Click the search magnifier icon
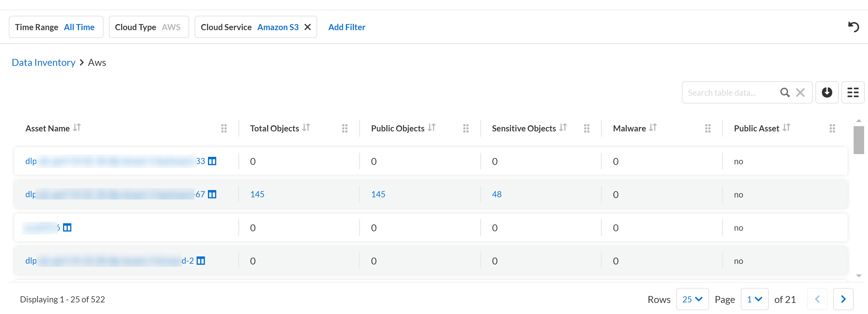Viewport: 868px width, 314px height. click(x=785, y=92)
